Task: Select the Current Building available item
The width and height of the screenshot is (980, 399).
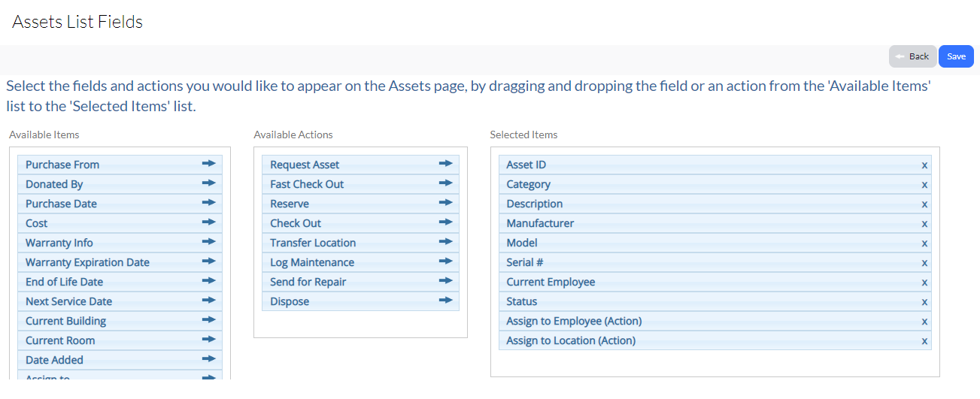Action: tap(120, 321)
